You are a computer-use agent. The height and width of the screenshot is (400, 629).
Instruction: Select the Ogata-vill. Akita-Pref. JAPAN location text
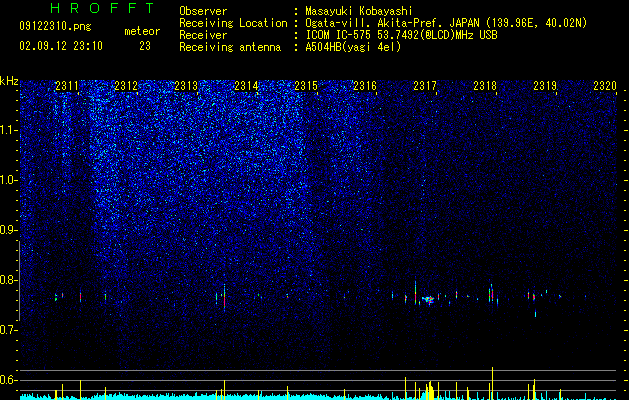coord(446,23)
